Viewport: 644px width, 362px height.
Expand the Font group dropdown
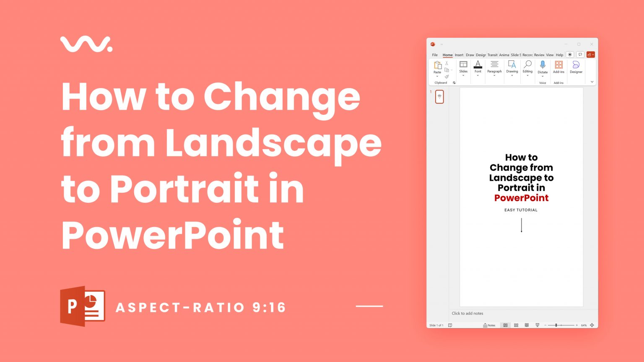pyautogui.click(x=478, y=76)
